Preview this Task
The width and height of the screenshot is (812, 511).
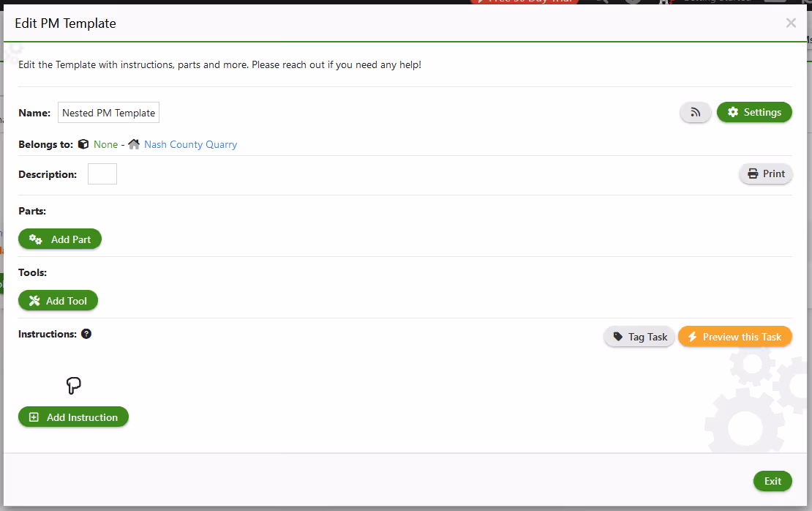point(735,337)
